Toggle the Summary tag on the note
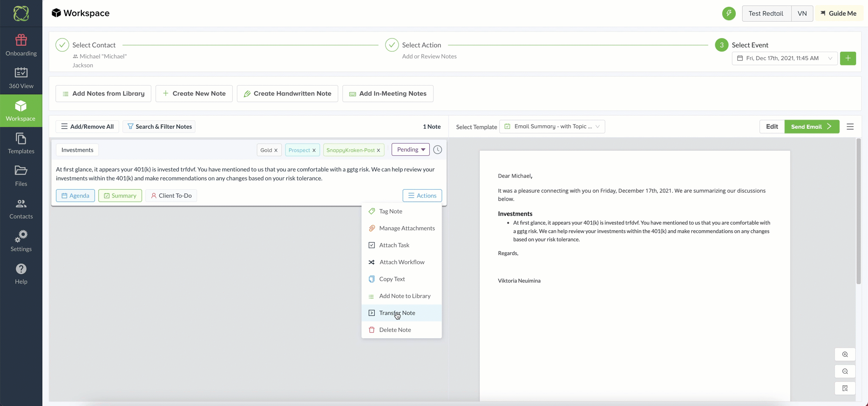The height and width of the screenshot is (406, 868). click(x=120, y=196)
